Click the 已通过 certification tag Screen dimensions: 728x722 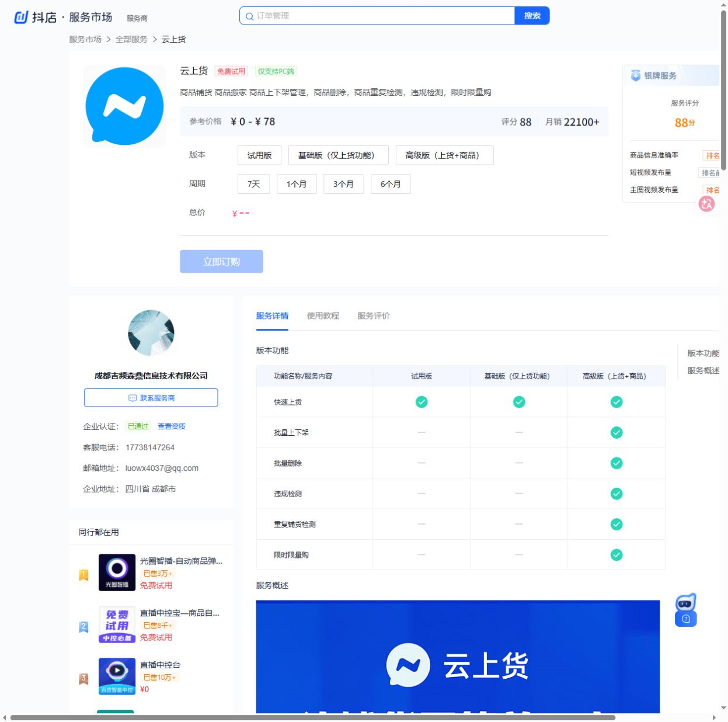[x=138, y=426]
